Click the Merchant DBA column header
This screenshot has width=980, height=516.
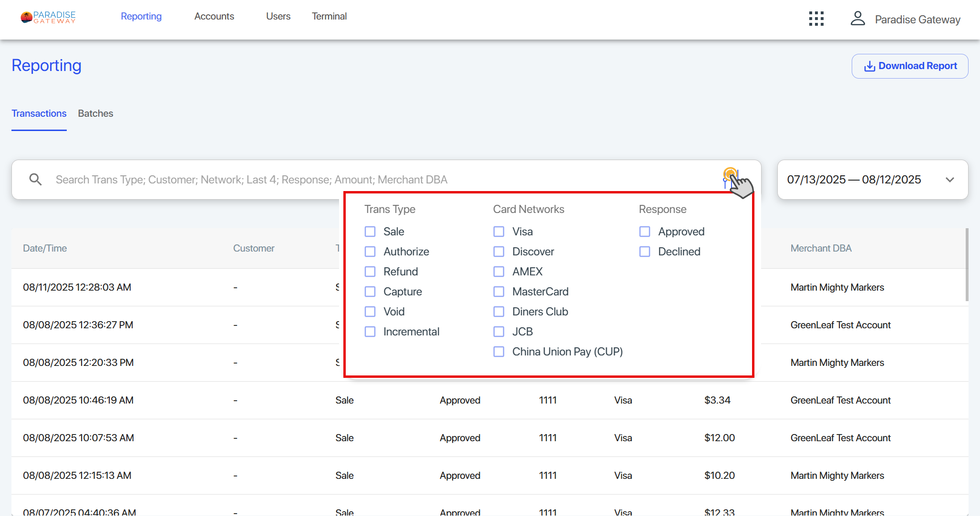tap(821, 248)
